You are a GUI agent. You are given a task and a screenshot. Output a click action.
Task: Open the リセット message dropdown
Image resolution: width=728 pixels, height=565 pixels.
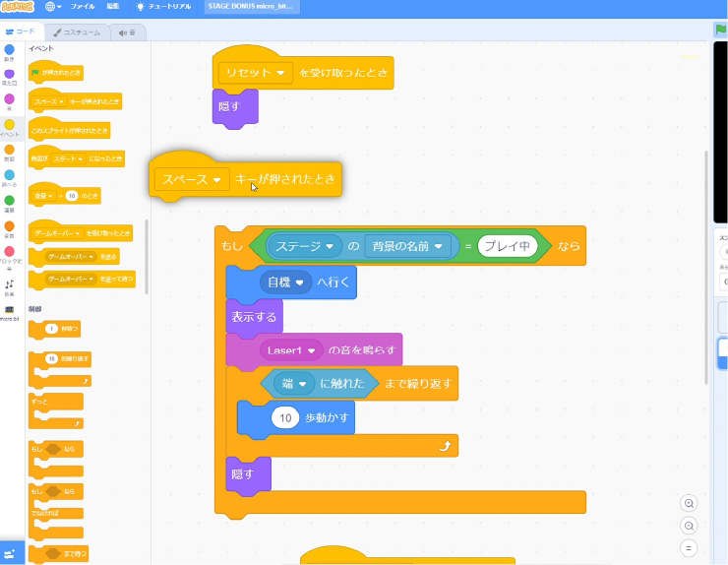tap(280, 73)
